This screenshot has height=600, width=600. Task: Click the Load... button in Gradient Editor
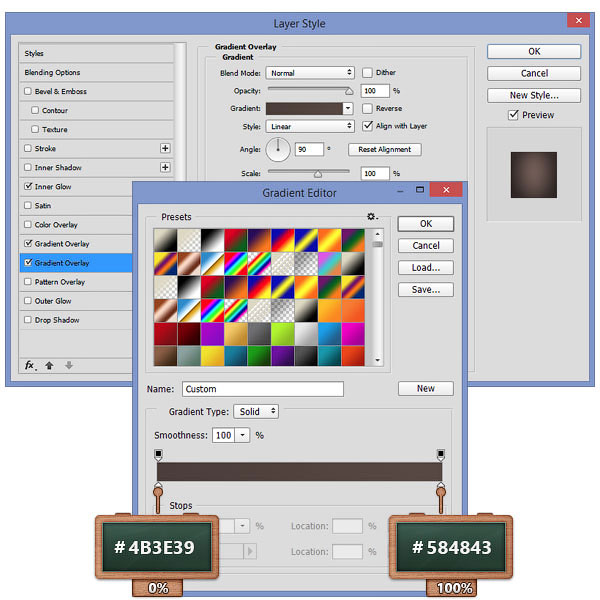pyautogui.click(x=425, y=267)
